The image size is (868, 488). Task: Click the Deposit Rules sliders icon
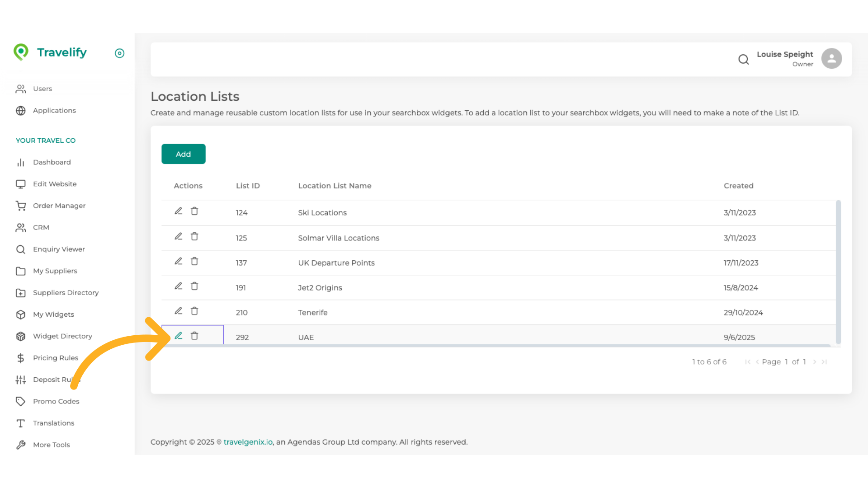coord(21,380)
